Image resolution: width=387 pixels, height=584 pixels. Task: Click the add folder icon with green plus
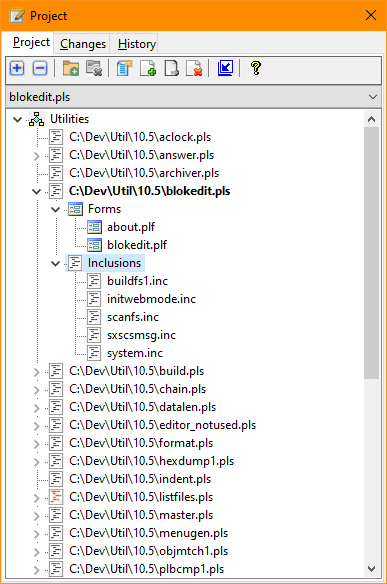71,68
